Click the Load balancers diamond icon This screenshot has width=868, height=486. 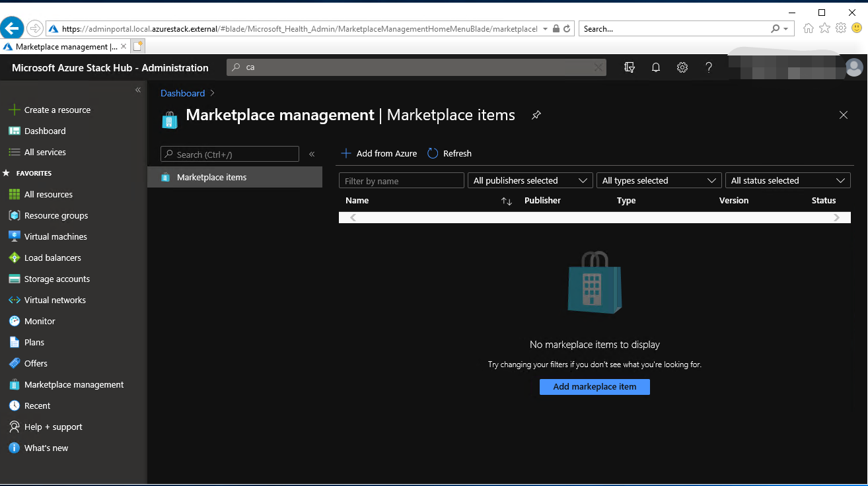click(14, 258)
